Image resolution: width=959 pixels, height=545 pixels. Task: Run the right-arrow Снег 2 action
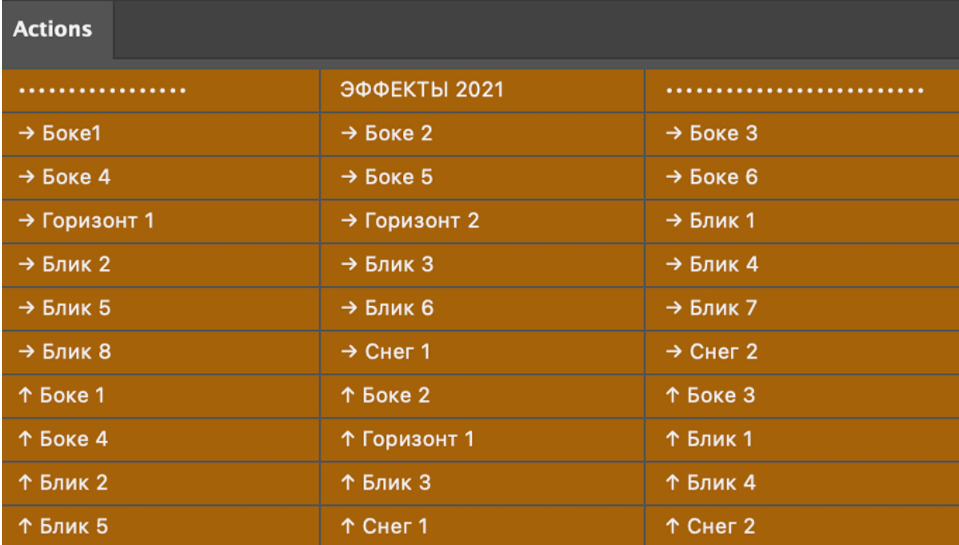[802, 352]
